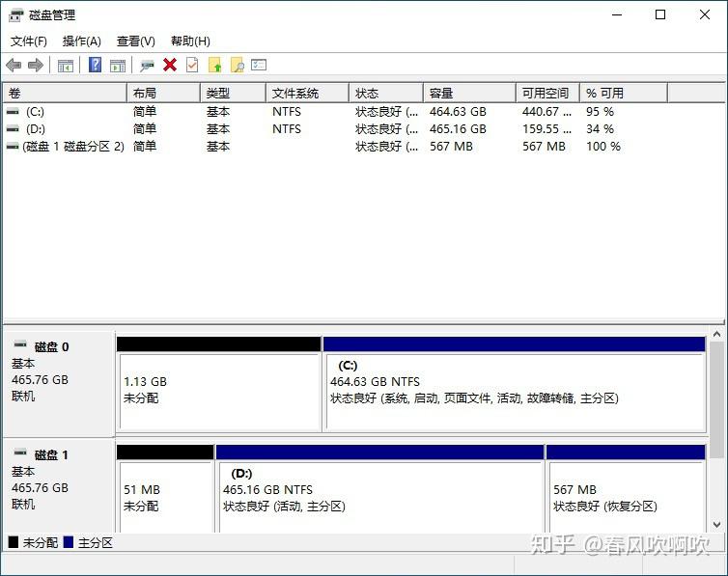The height and width of the screenshot is (576, 728).
Task: Minimize the Disk Management window
Action: click(617, 14)
